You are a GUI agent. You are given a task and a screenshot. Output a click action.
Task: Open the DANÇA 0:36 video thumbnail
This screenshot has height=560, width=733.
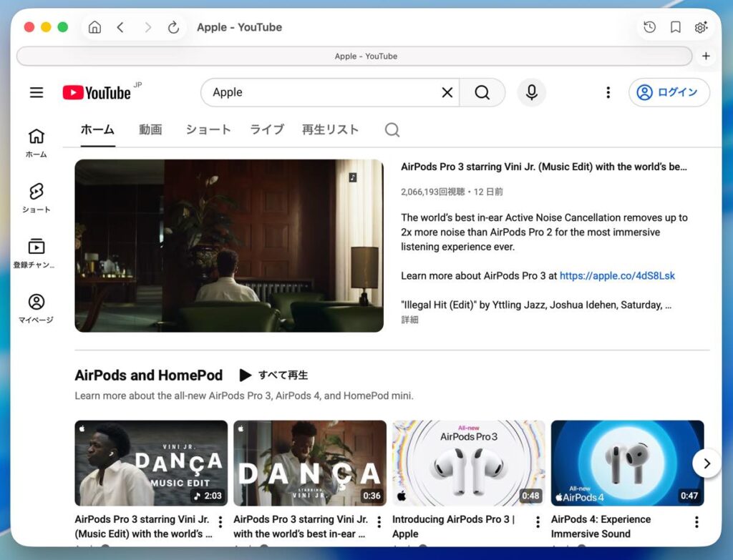310,463
